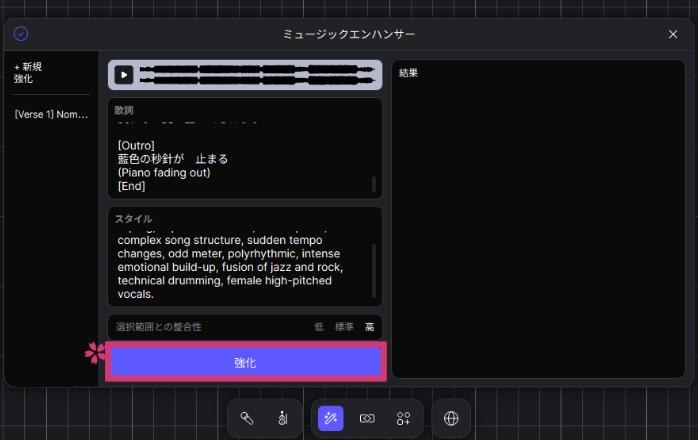
Task: Close the ミュージックエンハンサー dialog
Action: 673,34
